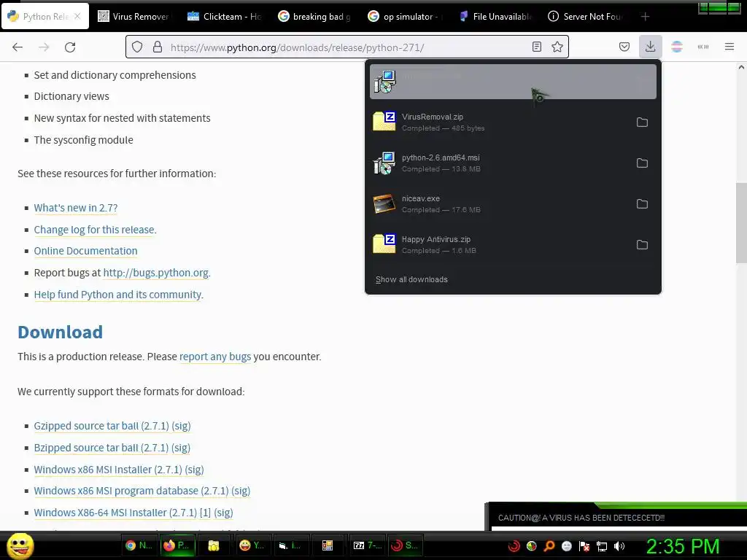Show Happy Antivirus.zip in its folder
The height and width of the screenshot is (560, 747).
tap(642, 245)
